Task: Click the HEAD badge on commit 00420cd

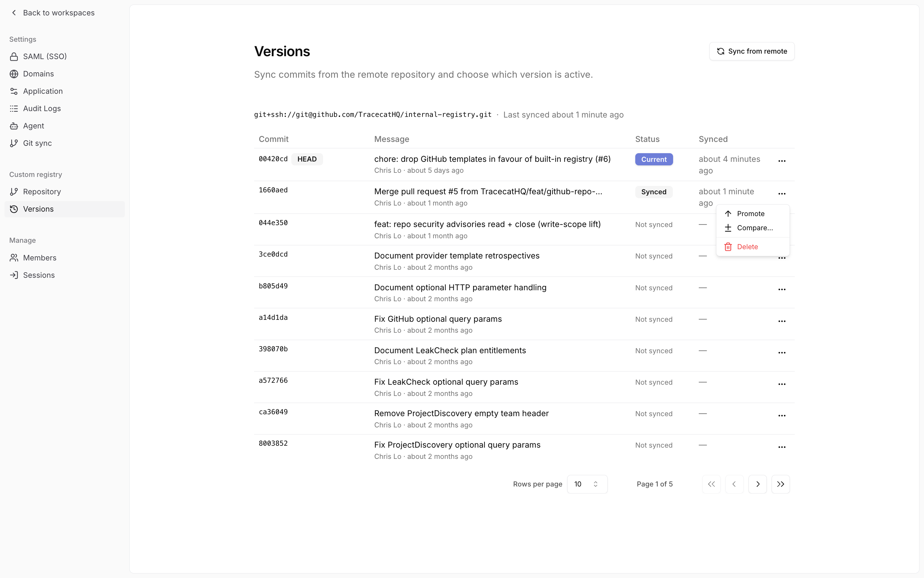Action: click(307, 159)
